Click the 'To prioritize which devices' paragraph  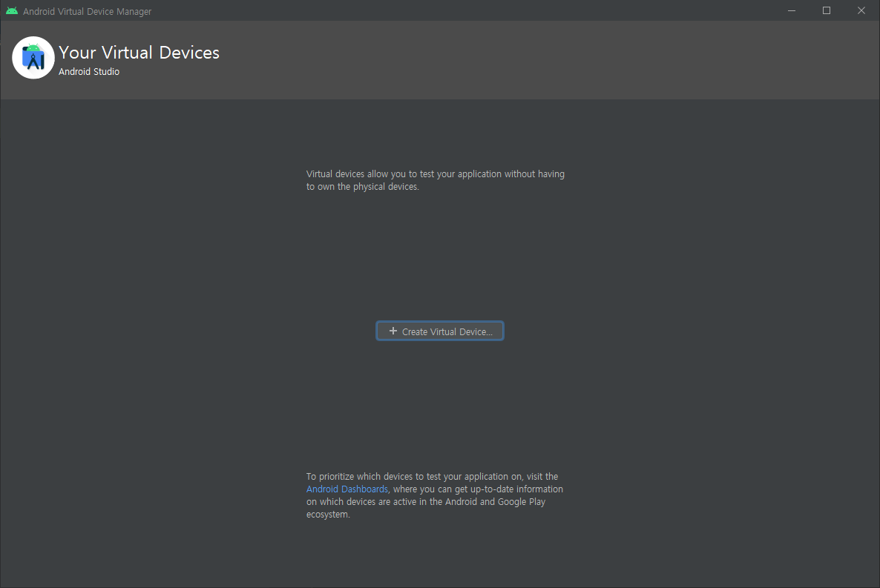click(435, 495)
